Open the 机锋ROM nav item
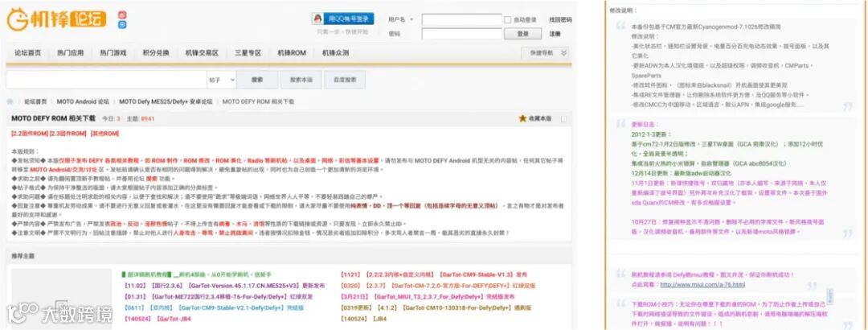This screenshot has width=868, height=330. 292,52
